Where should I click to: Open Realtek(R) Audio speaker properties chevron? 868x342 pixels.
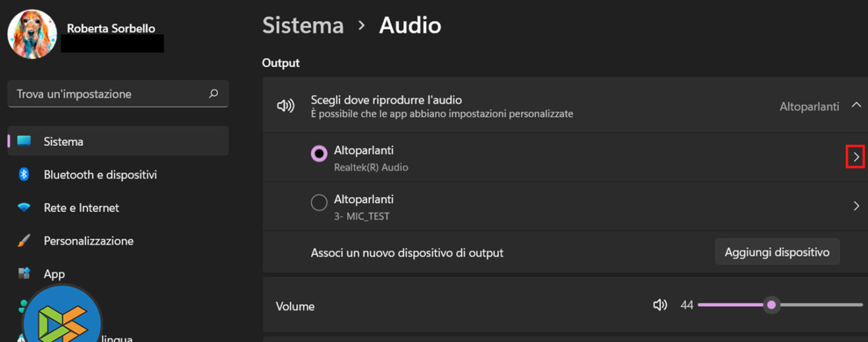856,157
